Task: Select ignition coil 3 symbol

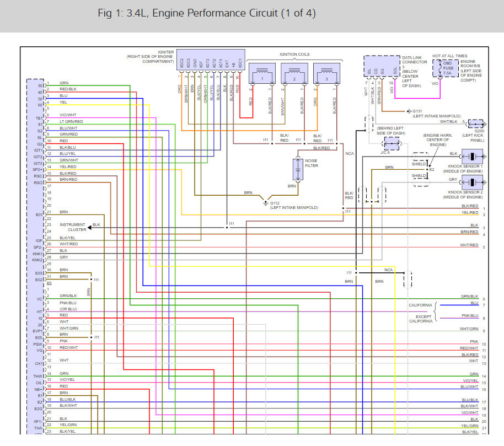Action: pyautogui.click(x=326, y=73)
